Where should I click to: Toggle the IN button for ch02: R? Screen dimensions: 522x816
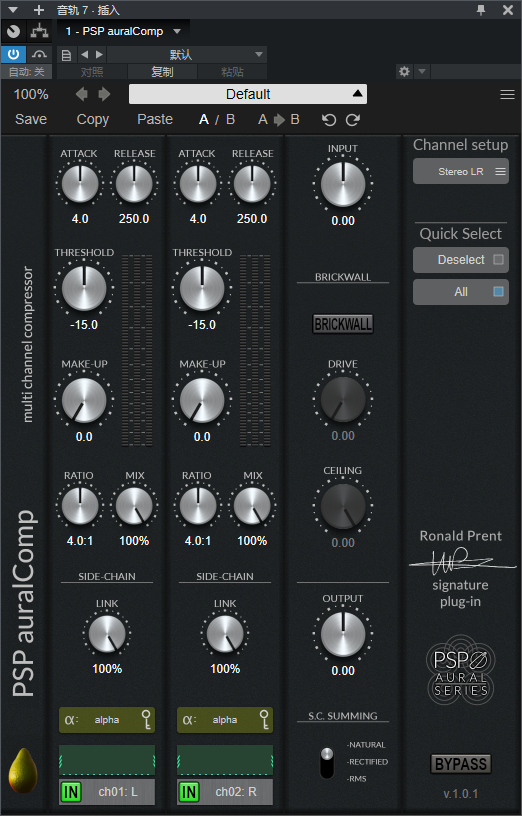coord(189,792)
